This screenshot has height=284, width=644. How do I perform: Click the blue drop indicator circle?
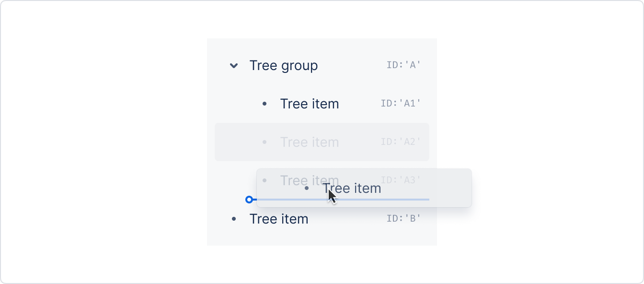coord(249,200)
